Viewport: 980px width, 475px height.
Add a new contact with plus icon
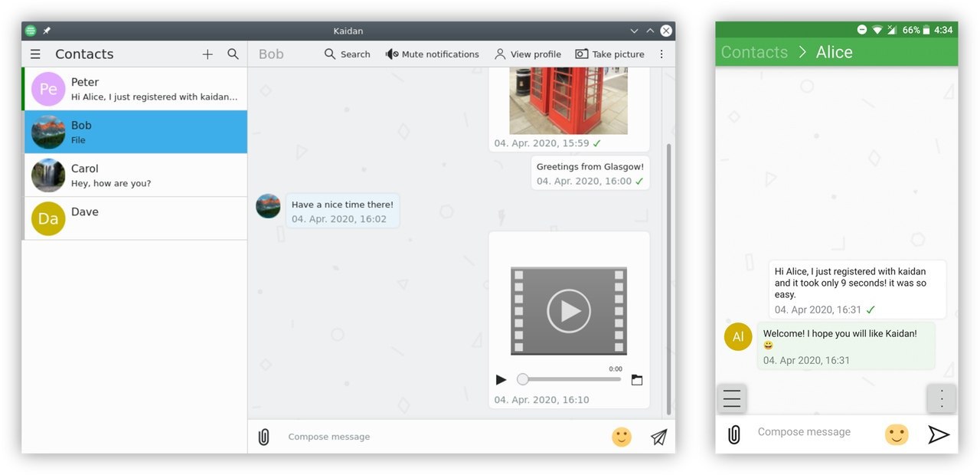point(207,54)
